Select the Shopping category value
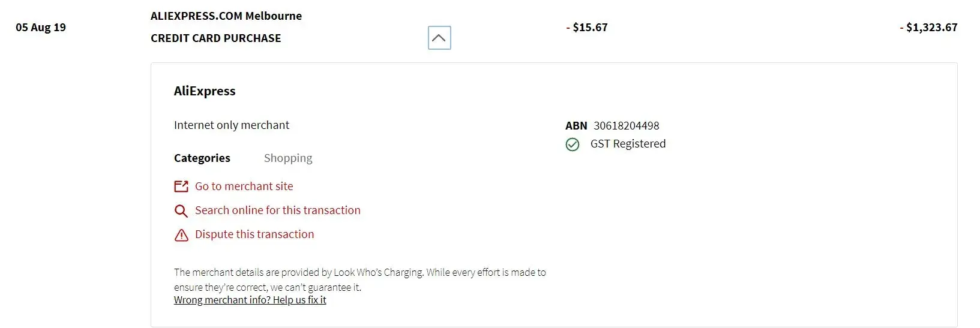This screenshot has height=328, width=980. click(x=288, y=158)
